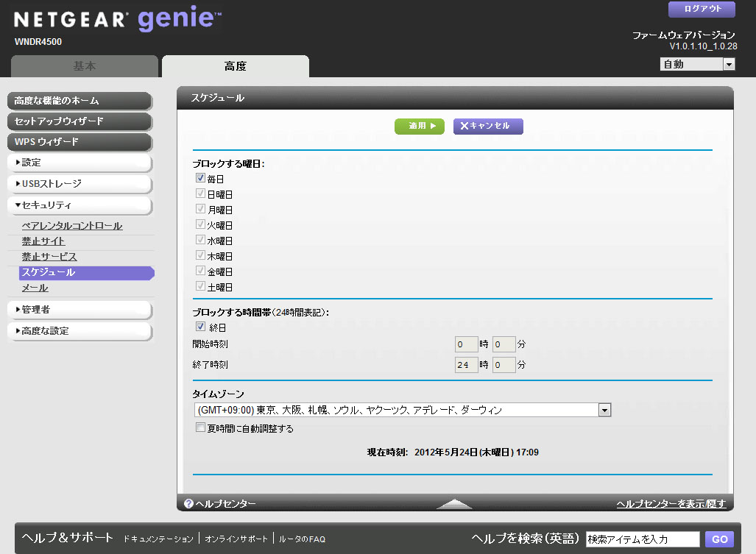The width and height of the screenshot is (756, 554).
Task: Expand the USBストレージ section
Action: (80, 184)
